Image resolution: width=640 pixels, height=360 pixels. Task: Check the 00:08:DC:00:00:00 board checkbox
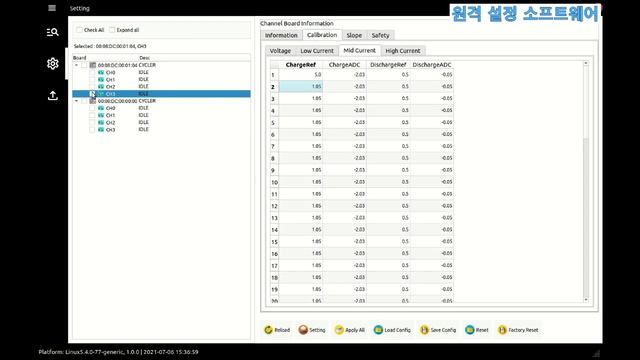click(x=84, y=101)
